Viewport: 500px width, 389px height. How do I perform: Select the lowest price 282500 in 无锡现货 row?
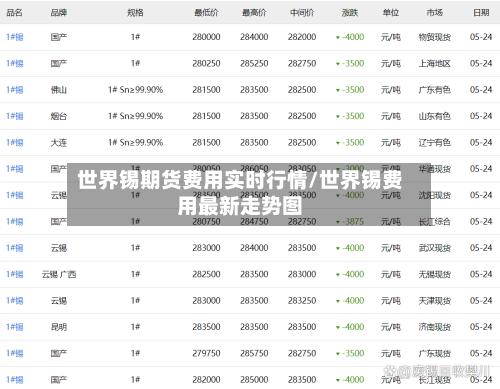point(206,274)
